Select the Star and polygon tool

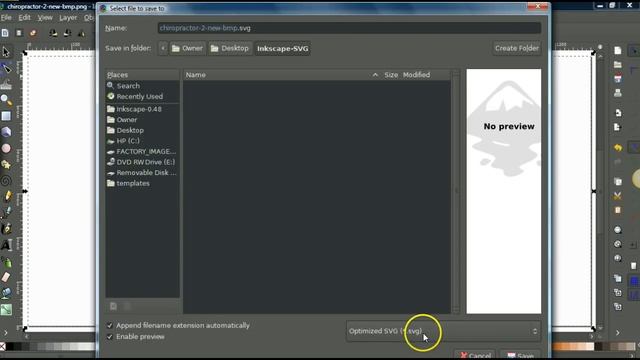click(x=6, y=164)
